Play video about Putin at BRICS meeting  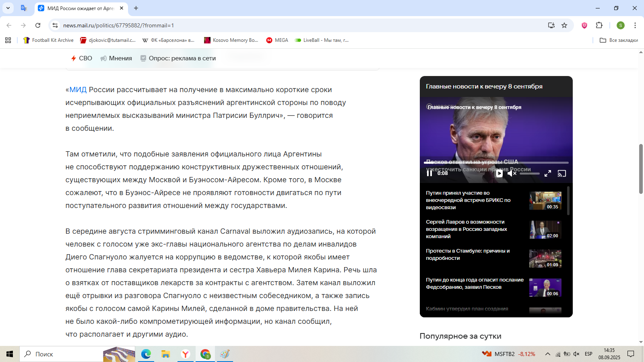click(468, 200)
